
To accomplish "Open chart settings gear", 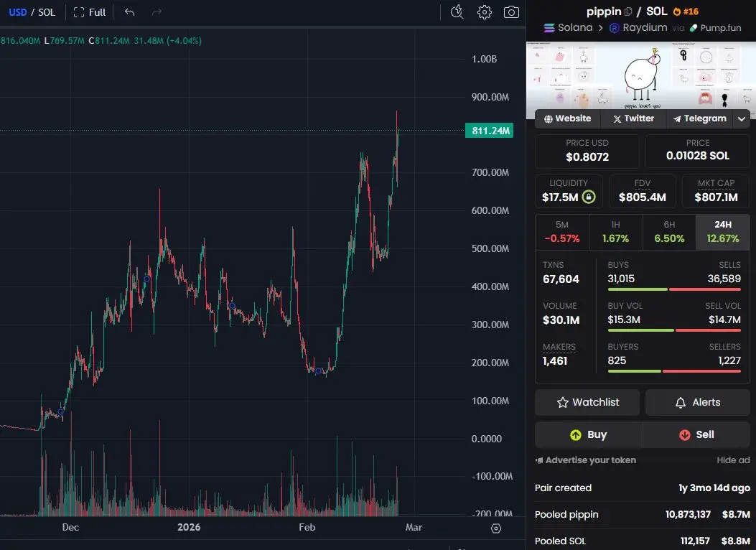I will 484,12.
